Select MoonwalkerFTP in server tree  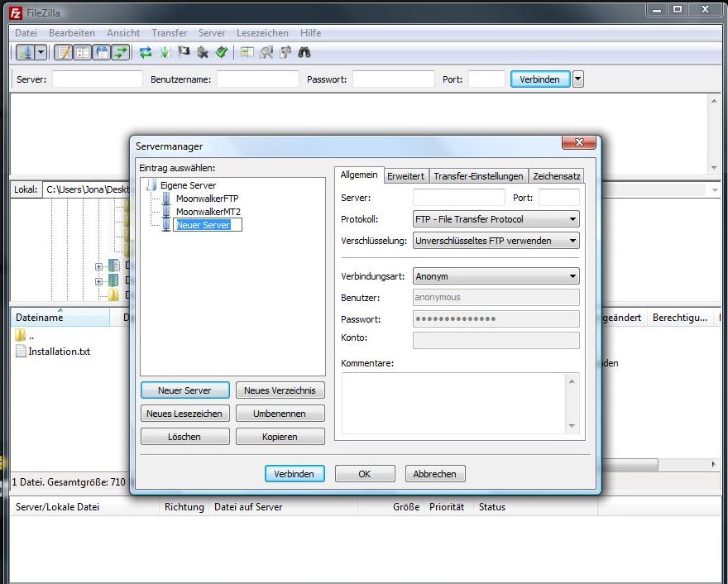207,199
